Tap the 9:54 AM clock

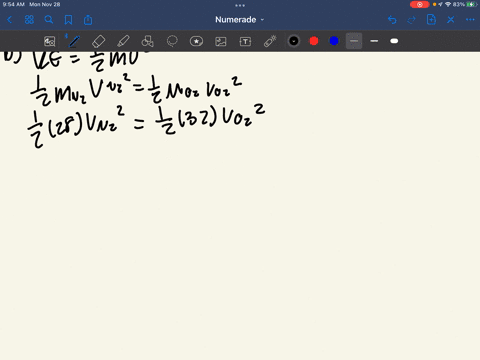pos(14,5)
